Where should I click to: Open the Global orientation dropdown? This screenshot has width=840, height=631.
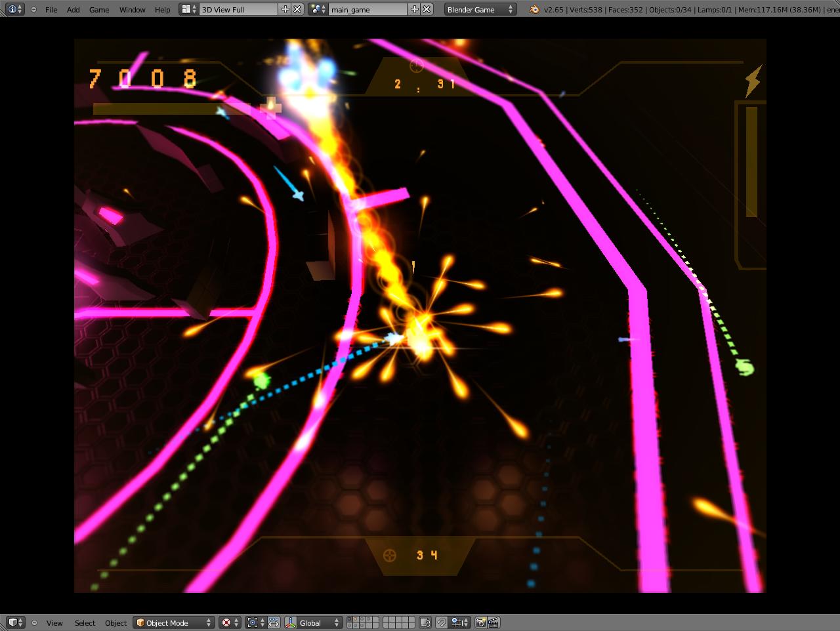click(320, 622)
